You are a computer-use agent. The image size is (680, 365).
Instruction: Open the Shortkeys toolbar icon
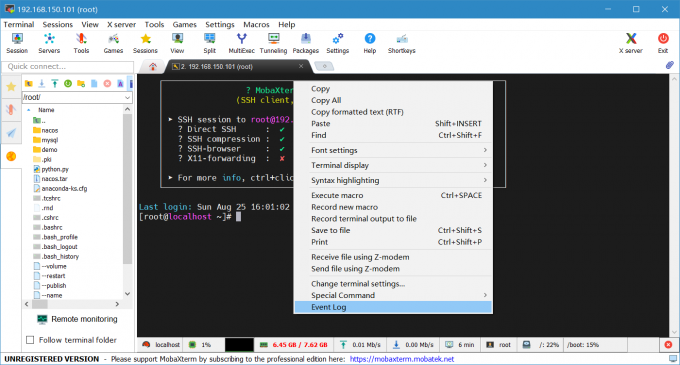point(402,43)
